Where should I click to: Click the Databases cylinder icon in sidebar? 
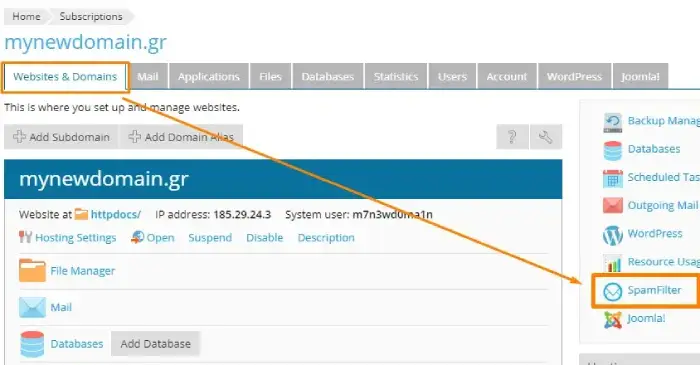point(612,151)
